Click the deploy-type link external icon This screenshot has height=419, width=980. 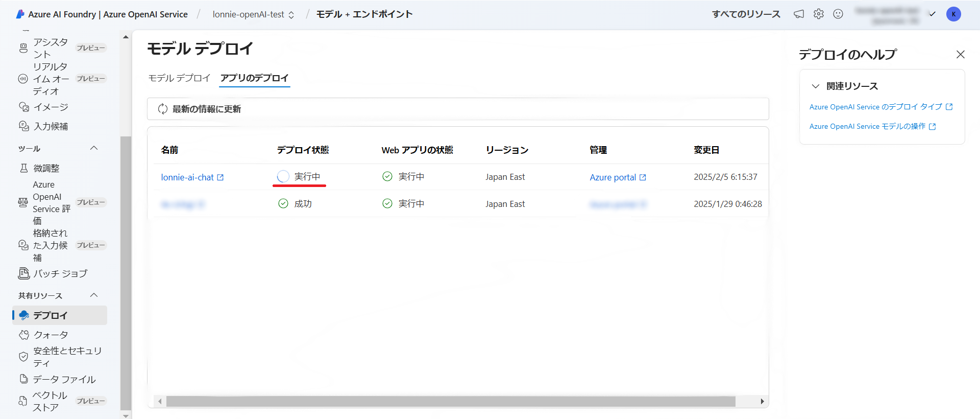coord(949,107)
